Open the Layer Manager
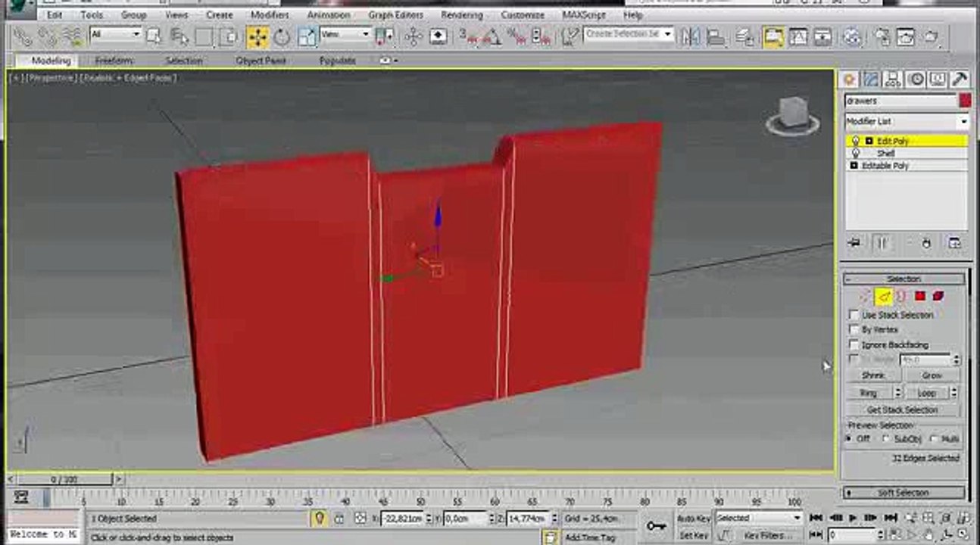This screenshot has height=545, width=980. 744,36
